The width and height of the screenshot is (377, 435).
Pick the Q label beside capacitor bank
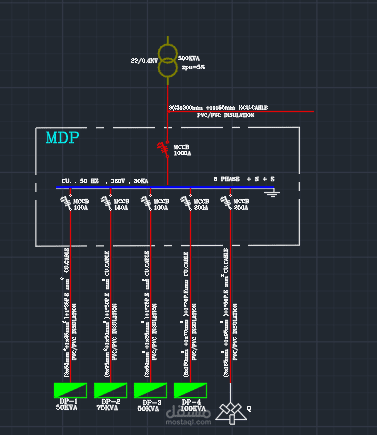[x=249, y=408]
